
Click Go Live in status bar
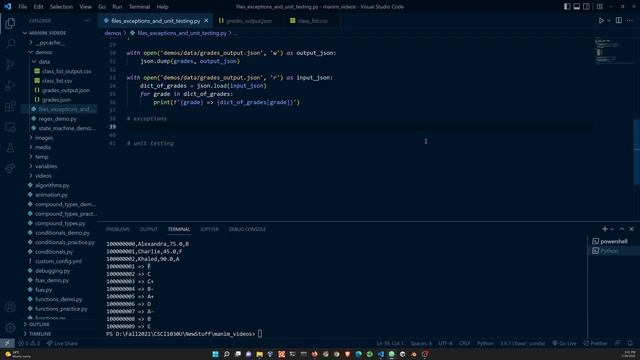coord(564,343)
